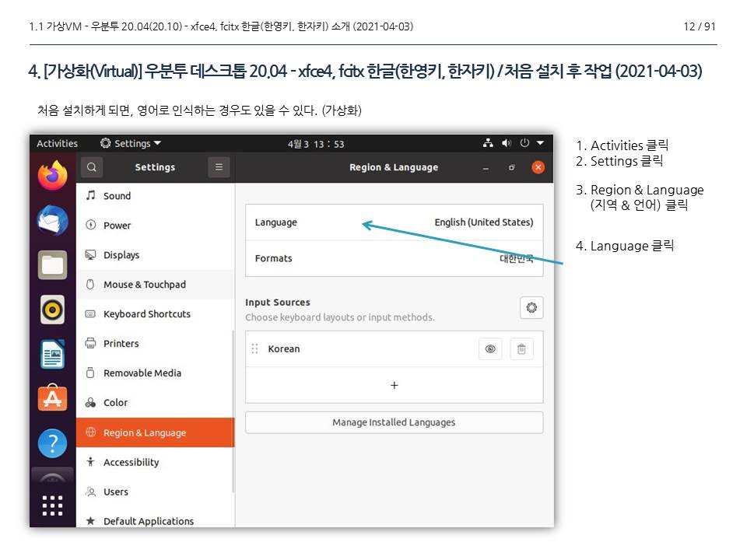The height and width of the screenshot is (560, 747).
Task: Minimize the Settings window
Action: [486, 168]
